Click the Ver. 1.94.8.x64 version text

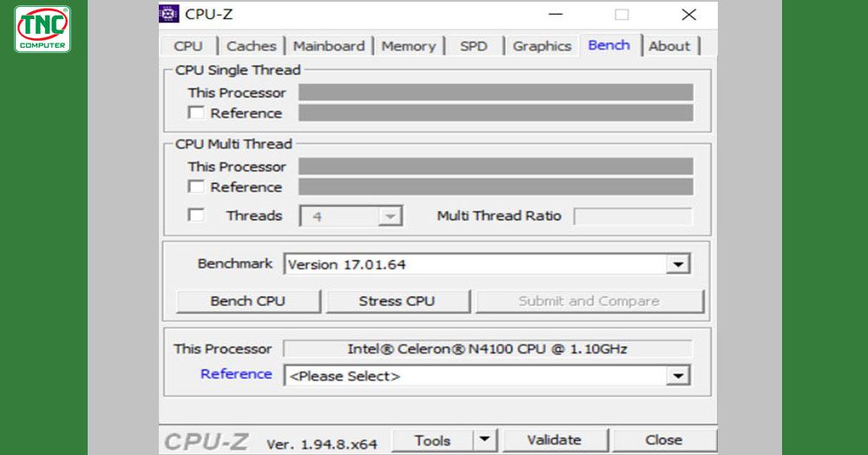[x=322, y=444]
